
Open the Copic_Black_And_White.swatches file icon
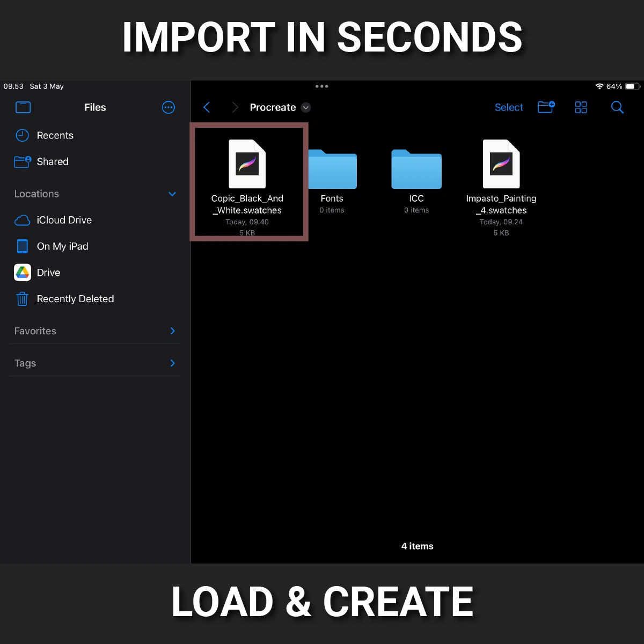pyautogui.click(x=247, y=164)
